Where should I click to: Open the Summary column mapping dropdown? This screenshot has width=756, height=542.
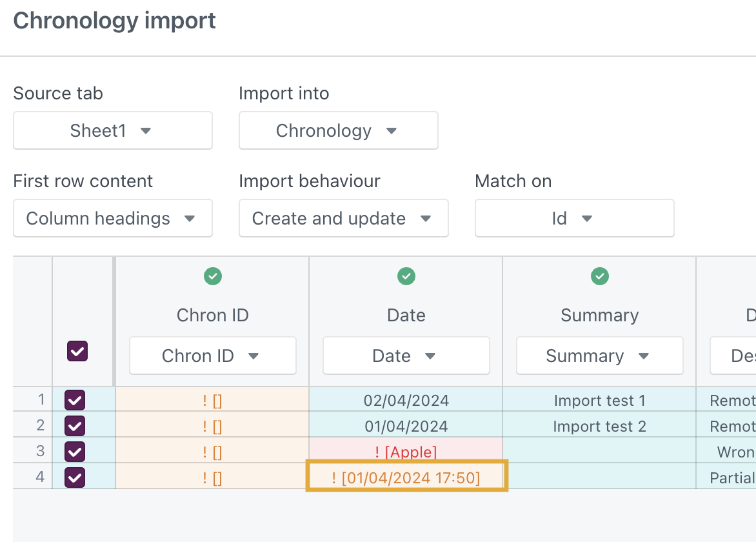pos(600,356)
